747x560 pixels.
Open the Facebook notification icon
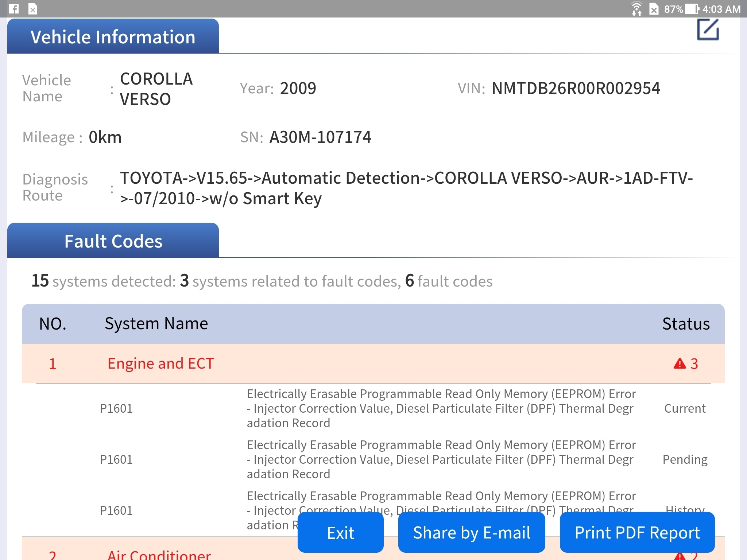14,9
